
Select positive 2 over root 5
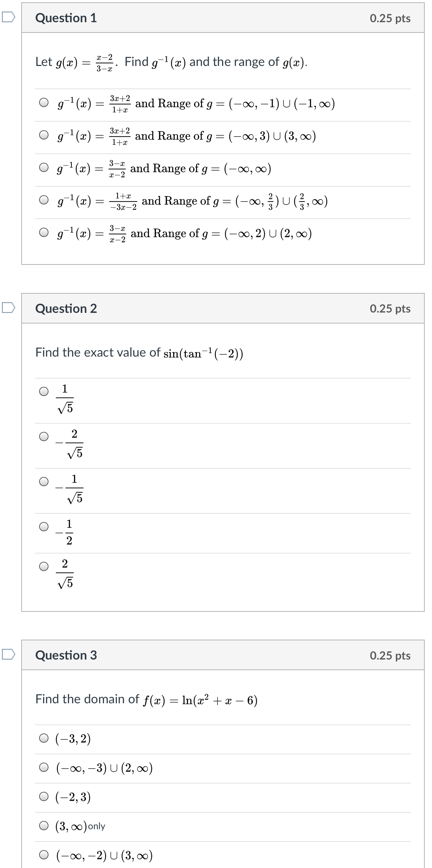tap(44, 566)
